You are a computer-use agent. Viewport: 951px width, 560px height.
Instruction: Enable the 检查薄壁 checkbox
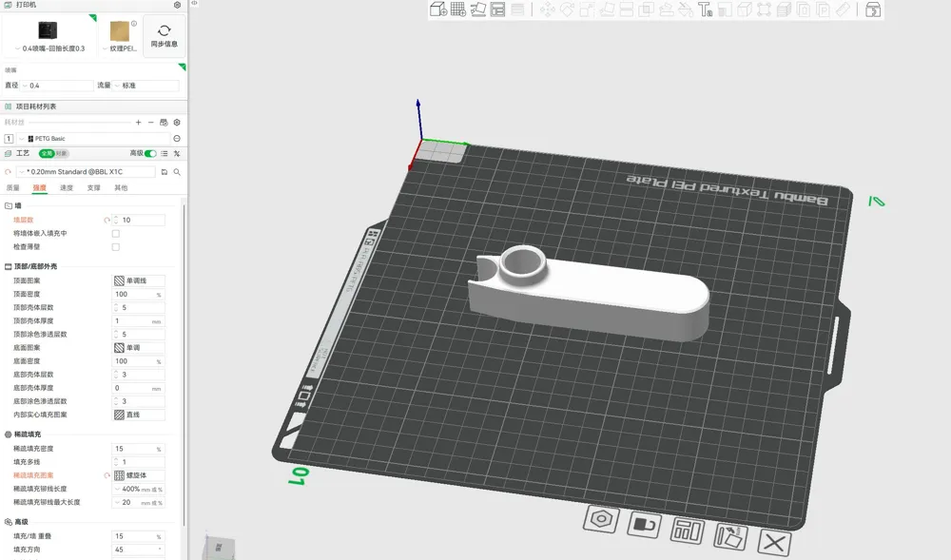coord(116,247)
